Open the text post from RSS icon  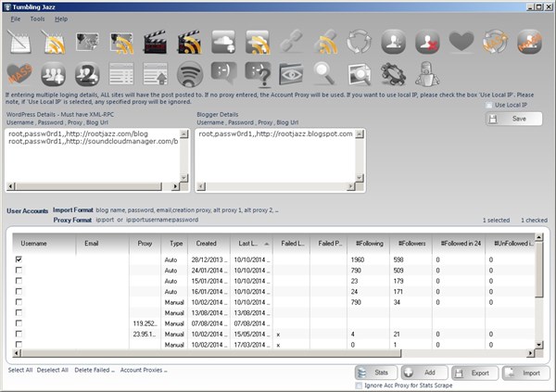53,42
